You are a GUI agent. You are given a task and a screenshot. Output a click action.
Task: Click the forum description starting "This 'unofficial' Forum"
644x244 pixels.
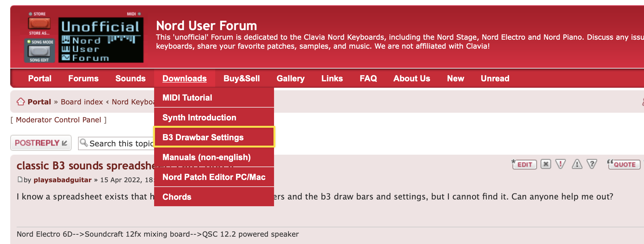400,42
